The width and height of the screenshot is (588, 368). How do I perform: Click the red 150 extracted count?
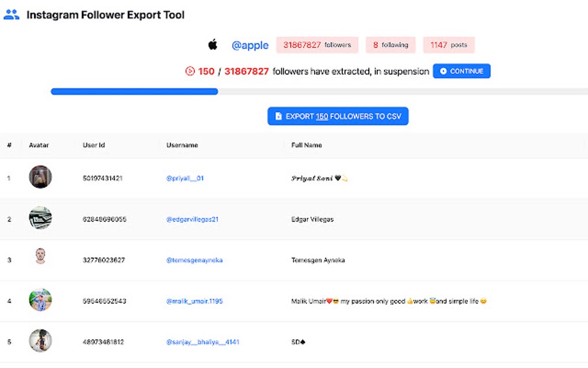point(206,72)
